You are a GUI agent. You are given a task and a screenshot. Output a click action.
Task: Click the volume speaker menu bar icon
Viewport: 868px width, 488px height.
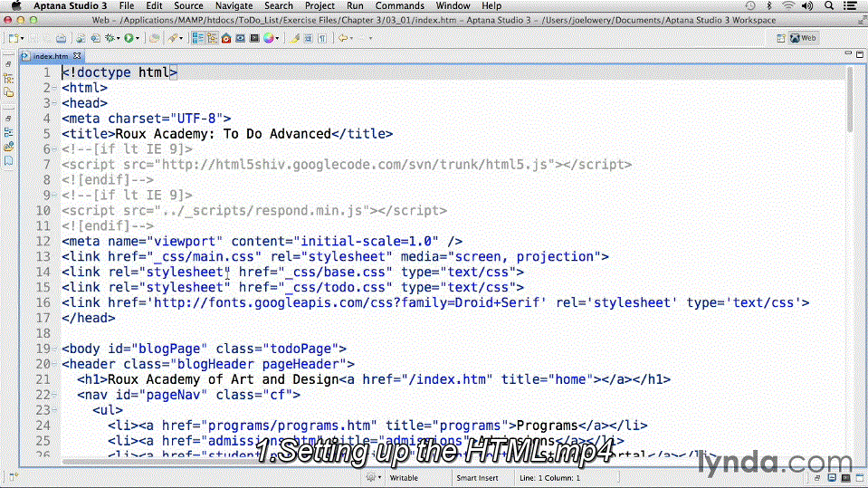pyautogui.click(x=807, y=5)
